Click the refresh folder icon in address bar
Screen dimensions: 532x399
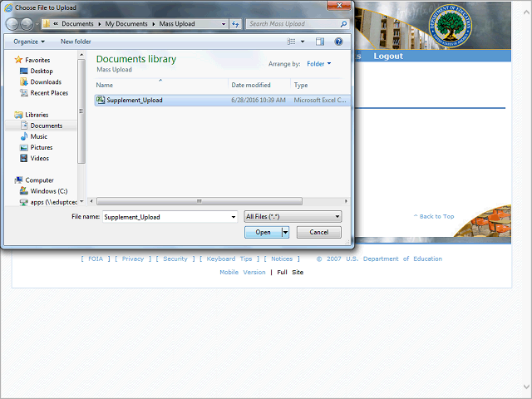[x=235, y=24]
